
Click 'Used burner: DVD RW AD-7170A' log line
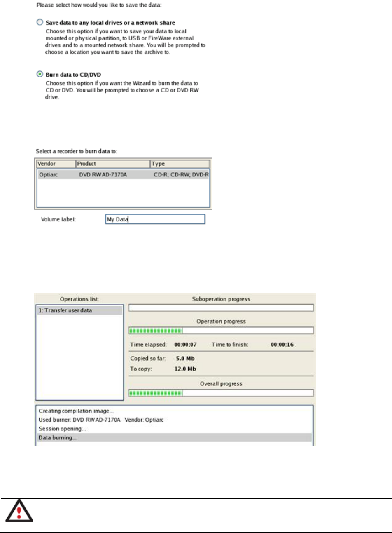click(x=101, y=420)
